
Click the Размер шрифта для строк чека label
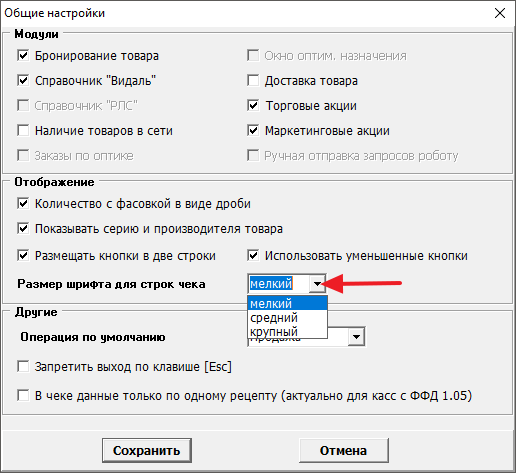pyautogui.click(x=111, y=284)
